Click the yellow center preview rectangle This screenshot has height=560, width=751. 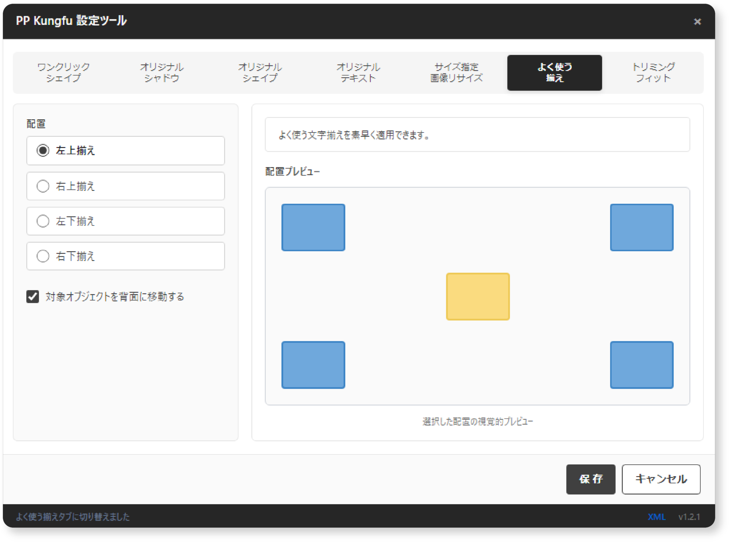point(478,297)
